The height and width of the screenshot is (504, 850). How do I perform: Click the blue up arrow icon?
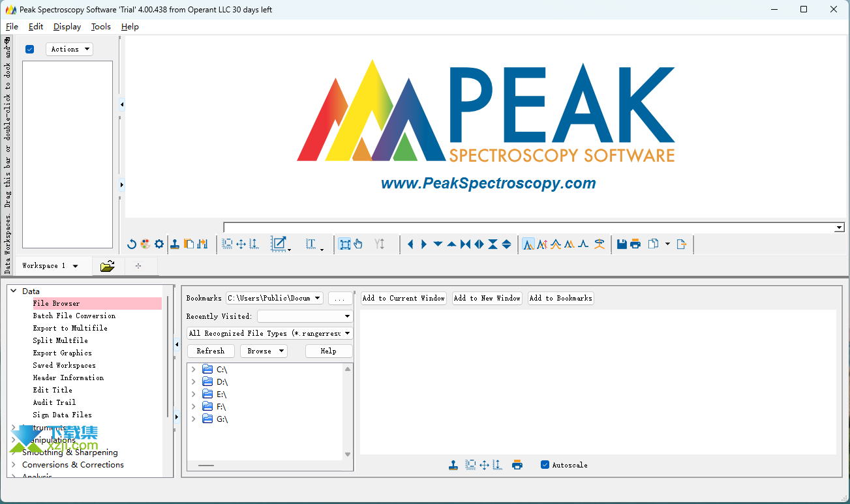coord(451,244)
